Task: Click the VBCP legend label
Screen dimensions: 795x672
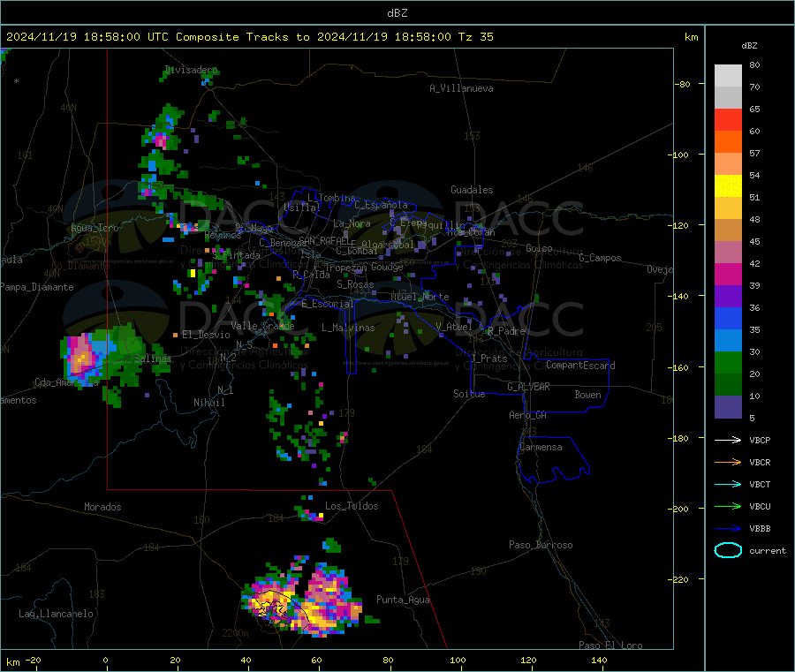Action: coord(760,440)
